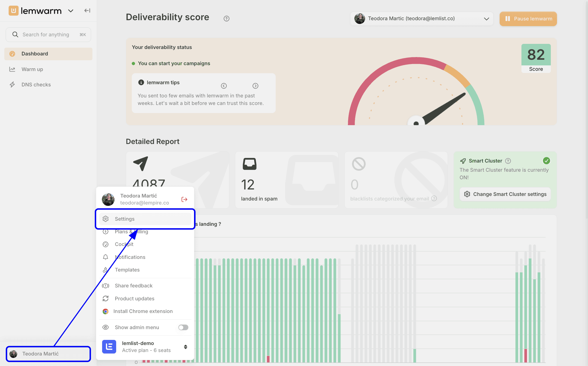Click Teodora Martić profile at sidebar bottom
Viewport: 588px width, 366px height.
(x=48, y=354)
